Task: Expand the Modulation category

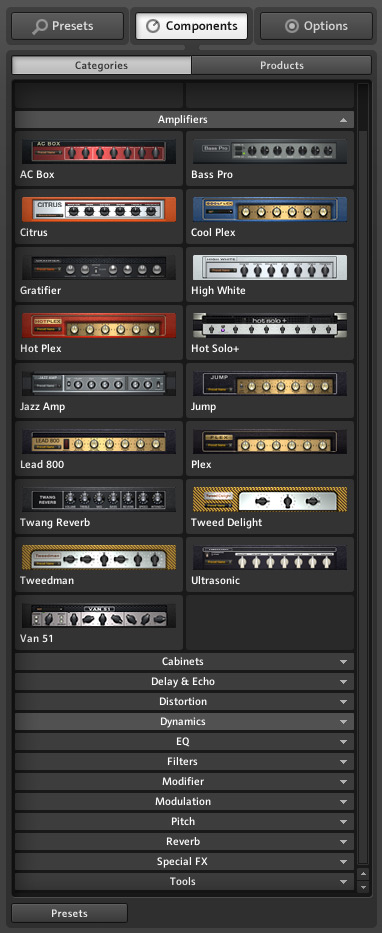Action: click(x=184, y=801)
